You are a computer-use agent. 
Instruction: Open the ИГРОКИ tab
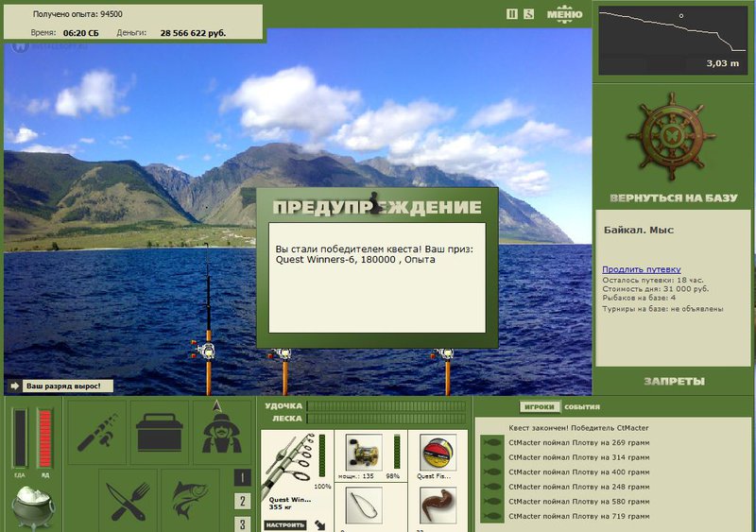pyautogui.click(x=539, y=406)
